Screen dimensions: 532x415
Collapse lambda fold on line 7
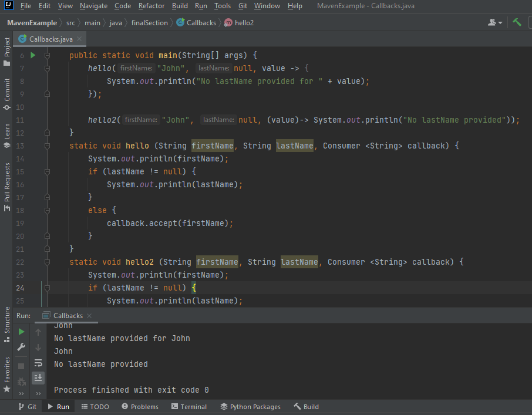coord(47,68)
